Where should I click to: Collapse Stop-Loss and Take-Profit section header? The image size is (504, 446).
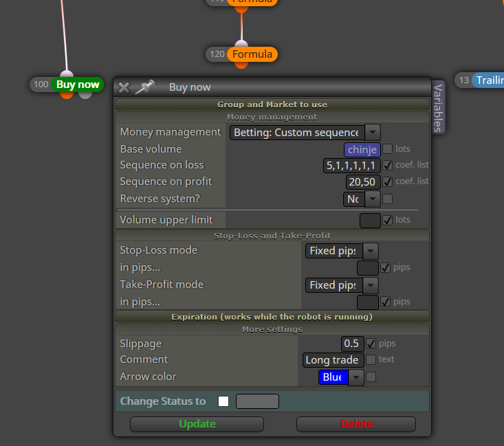272,236
